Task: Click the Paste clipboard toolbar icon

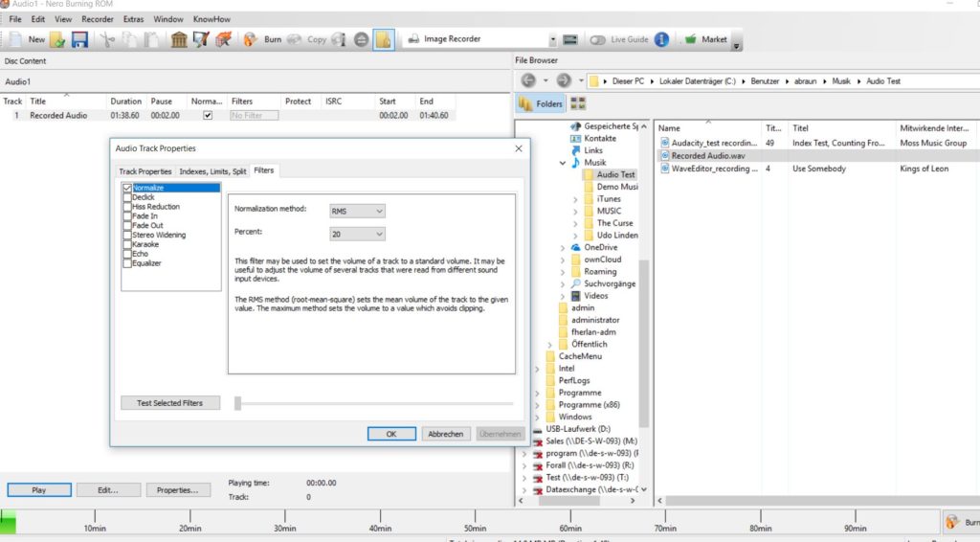Action: click(151, 39)
